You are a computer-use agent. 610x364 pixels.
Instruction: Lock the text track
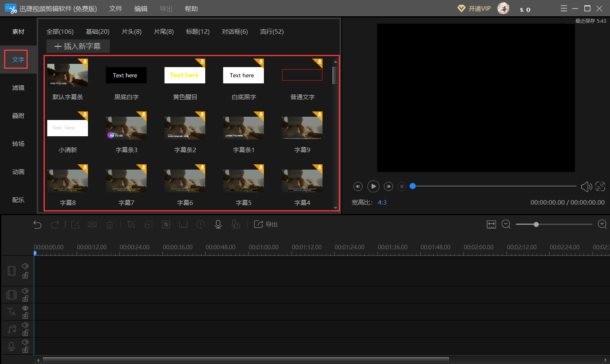25,316
